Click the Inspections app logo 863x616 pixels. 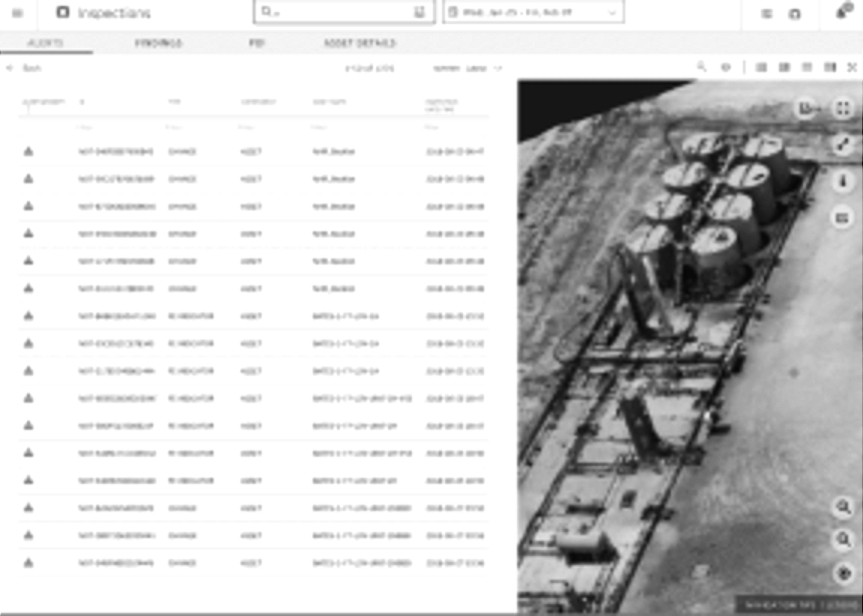pos(62,12)
